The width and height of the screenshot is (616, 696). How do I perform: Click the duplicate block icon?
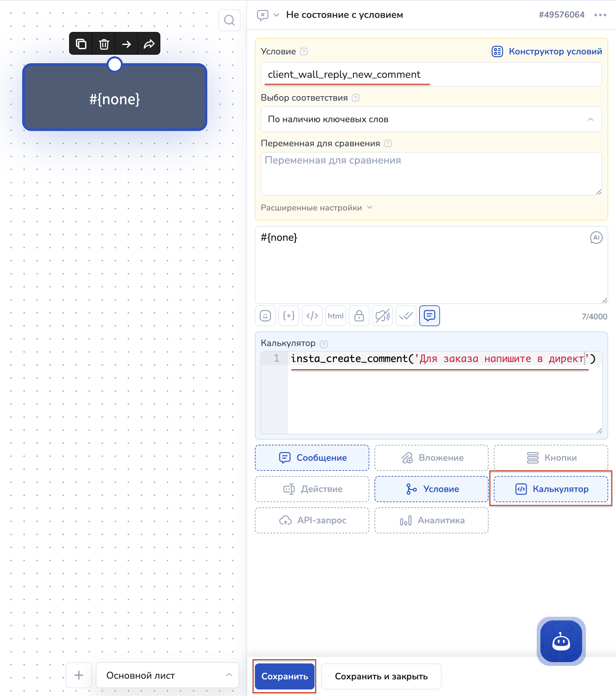pos(81,44)
